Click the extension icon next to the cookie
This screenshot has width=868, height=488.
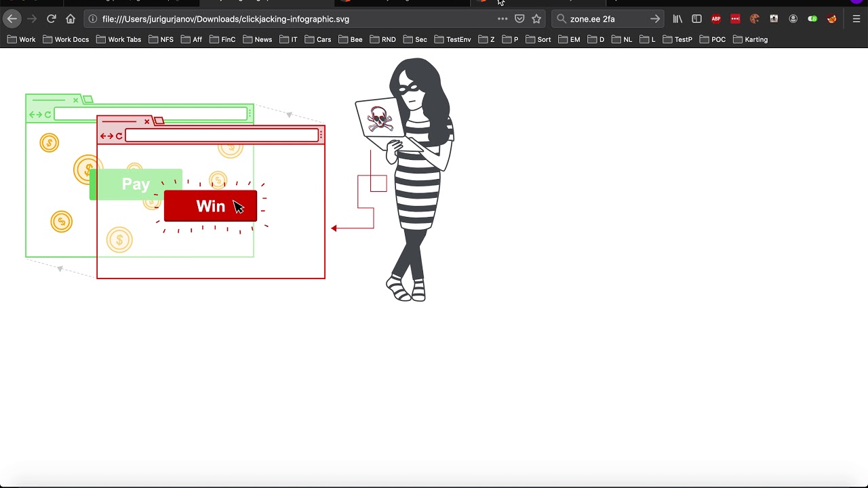(x=774, y=19)
